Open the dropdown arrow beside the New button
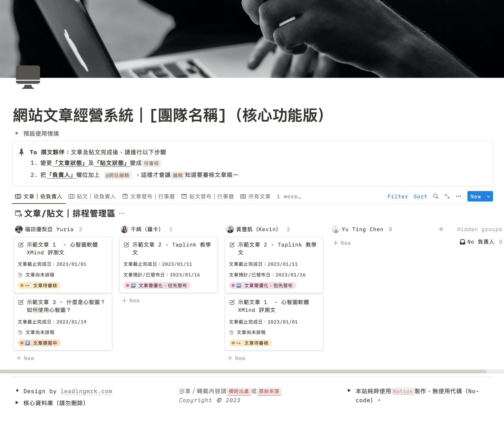The image size is (504, 428). tap(488, 197)
